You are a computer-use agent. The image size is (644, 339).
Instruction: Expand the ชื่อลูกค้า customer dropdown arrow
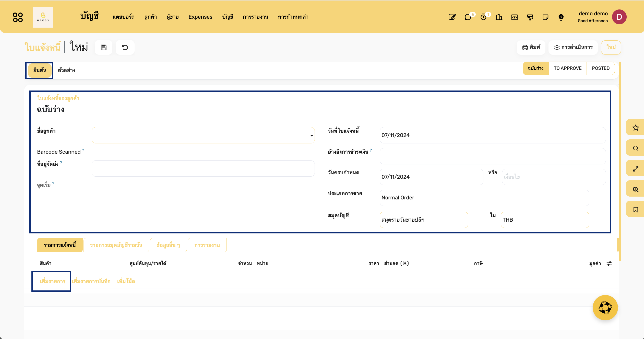[x=312, y=135]
